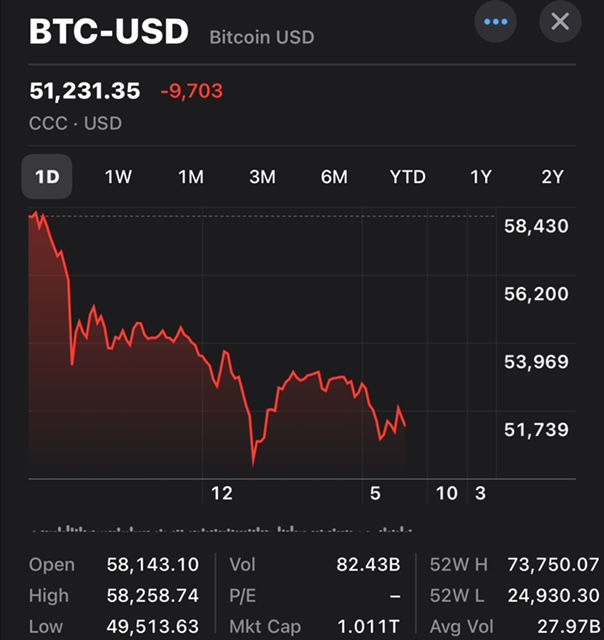Select the 1D time range tab
The width and height of the screenshot is (604, 640).
(47, 177)
